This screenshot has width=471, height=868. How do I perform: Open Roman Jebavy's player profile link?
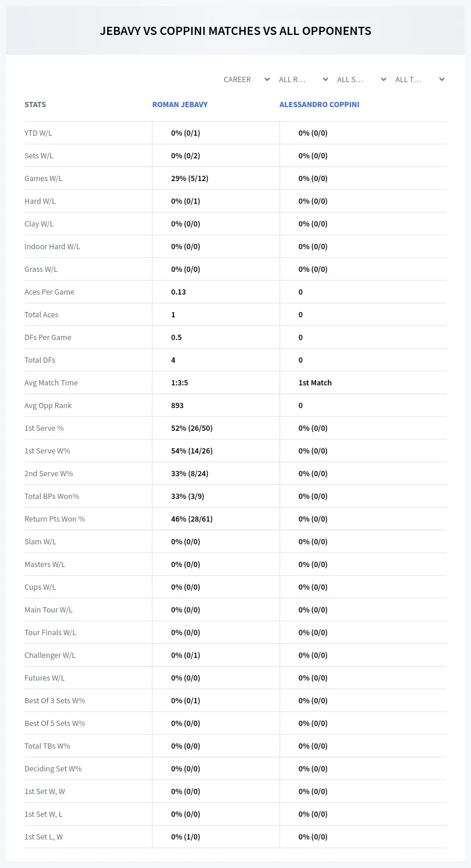180,105
